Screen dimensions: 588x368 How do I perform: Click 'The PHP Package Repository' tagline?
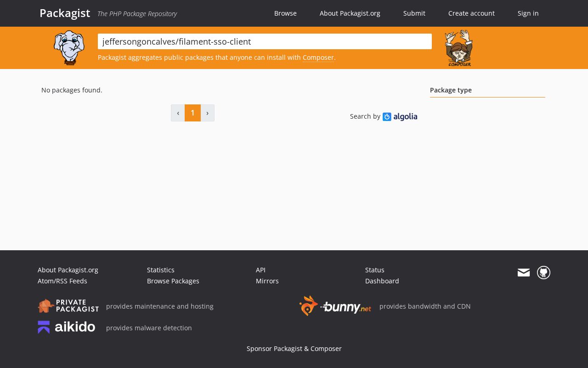click(x=137, y=14)
